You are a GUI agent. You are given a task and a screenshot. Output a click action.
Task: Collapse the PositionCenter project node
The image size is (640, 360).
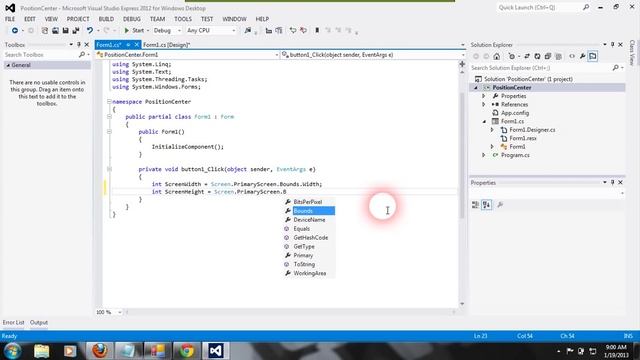pos(476,88)
